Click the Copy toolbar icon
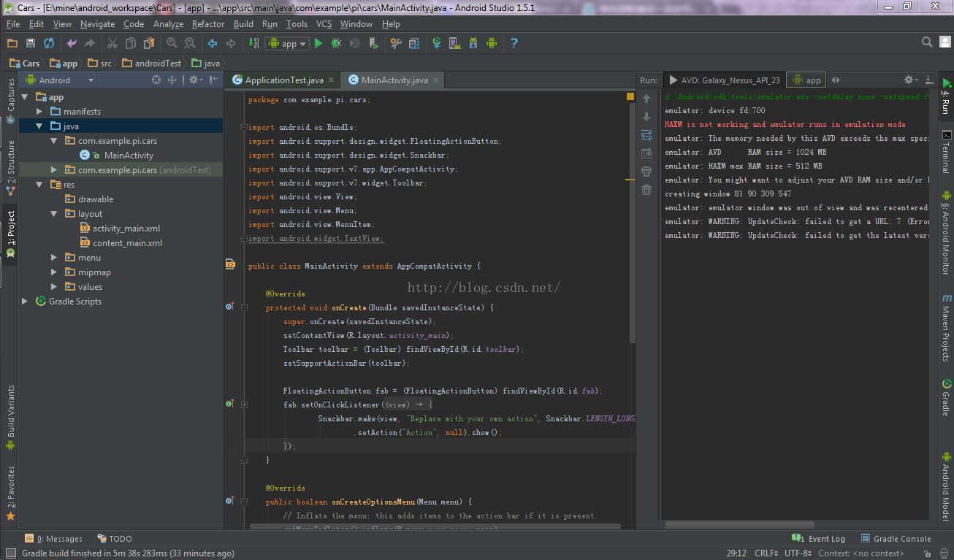954x560 pixels. point(131,44)
